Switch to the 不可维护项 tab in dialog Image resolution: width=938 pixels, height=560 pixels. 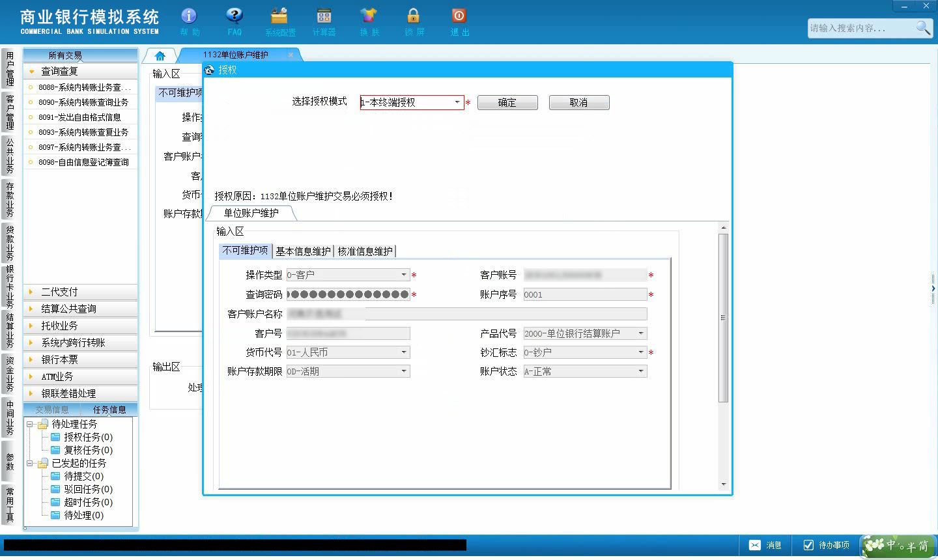click(245, 251)
